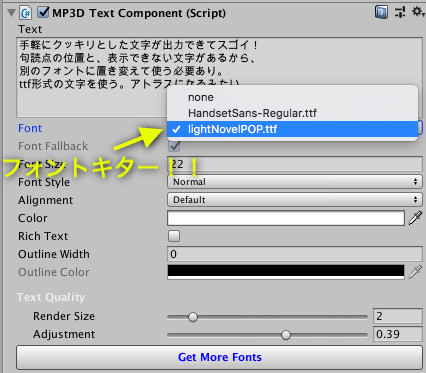Viewport: 426px width, 373px height.
Task: Click the Alignment label
Action: 45,200
